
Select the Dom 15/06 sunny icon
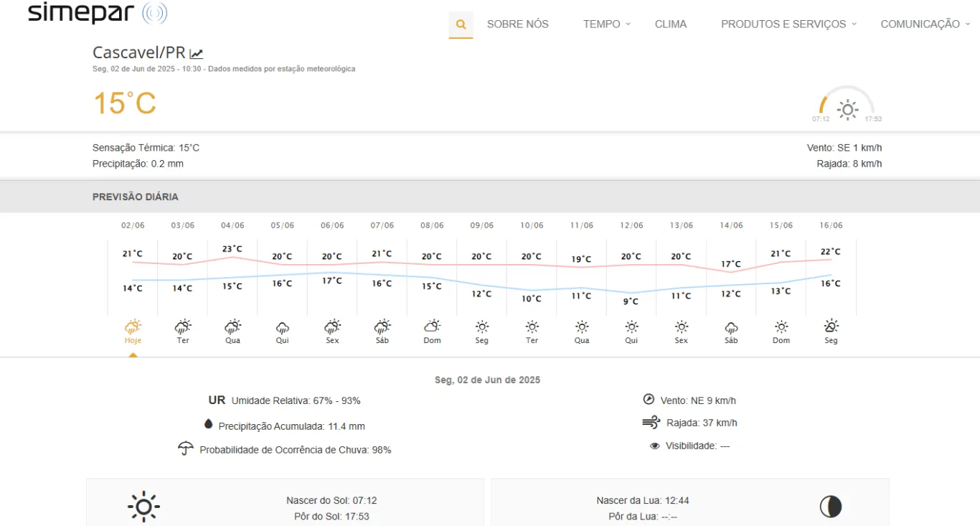(x=781, y=327)
